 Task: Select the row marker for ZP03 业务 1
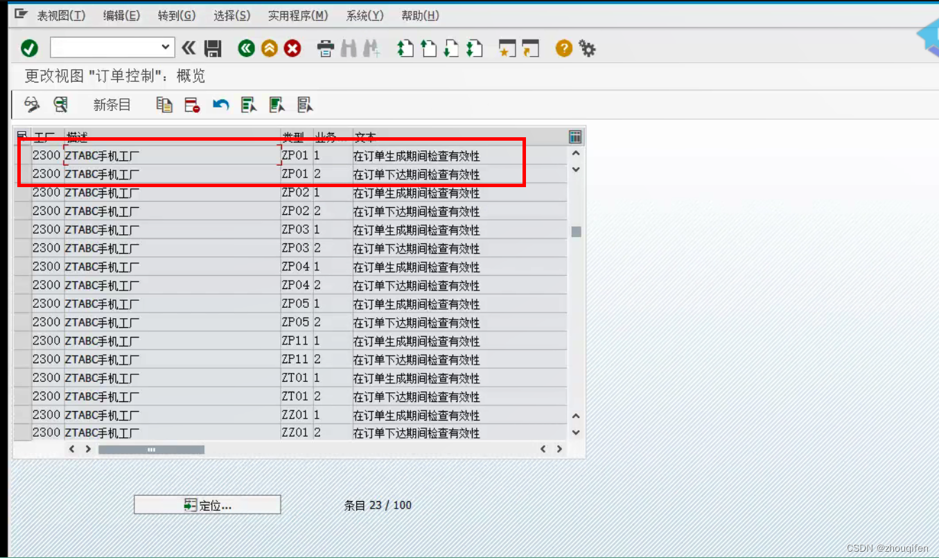click(22, 229)
